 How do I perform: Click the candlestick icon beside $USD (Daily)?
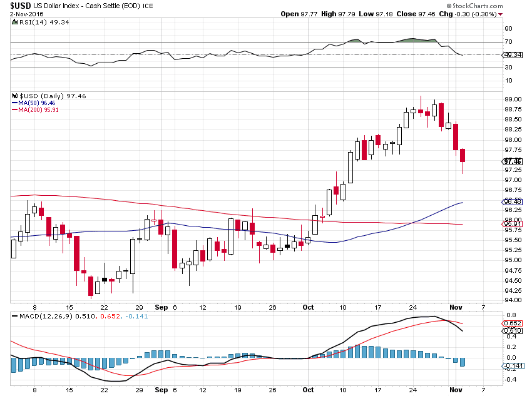pos(14,96)
